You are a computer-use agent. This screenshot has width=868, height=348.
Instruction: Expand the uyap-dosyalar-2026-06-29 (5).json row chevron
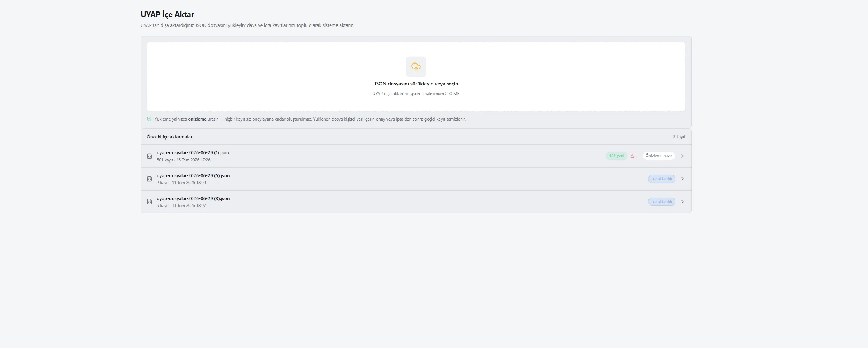(x=683, y=179)
